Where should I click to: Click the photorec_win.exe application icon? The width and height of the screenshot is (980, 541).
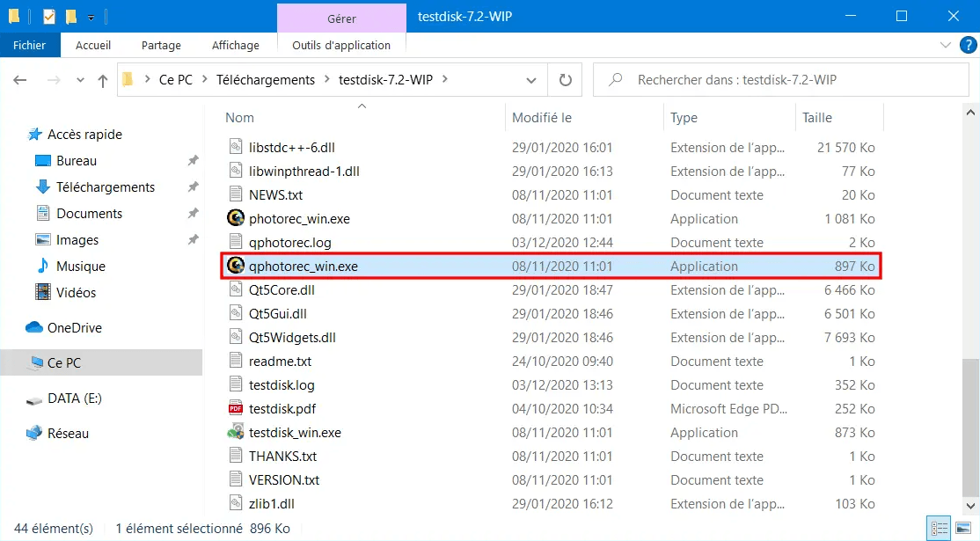click(235, 218)
